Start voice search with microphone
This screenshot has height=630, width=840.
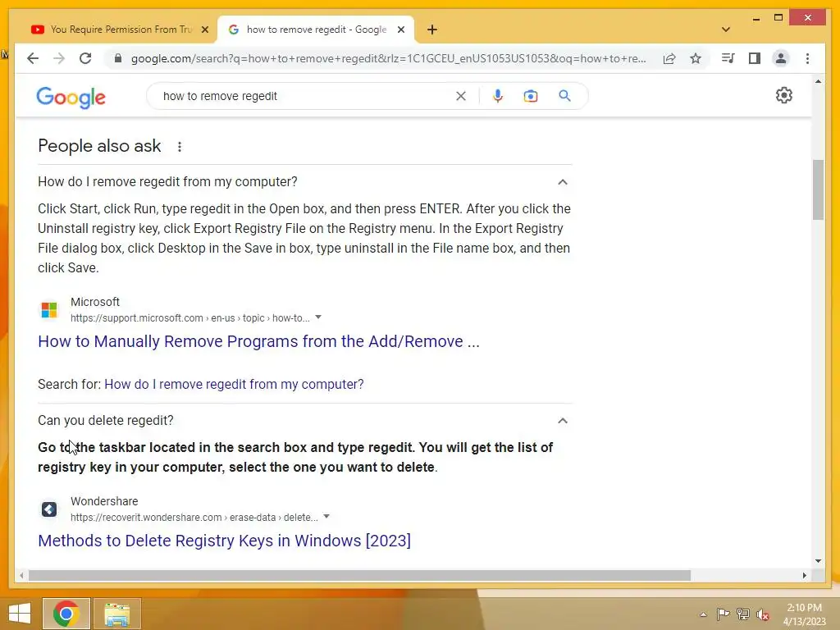pyautogui.click(x=498, y=96)
